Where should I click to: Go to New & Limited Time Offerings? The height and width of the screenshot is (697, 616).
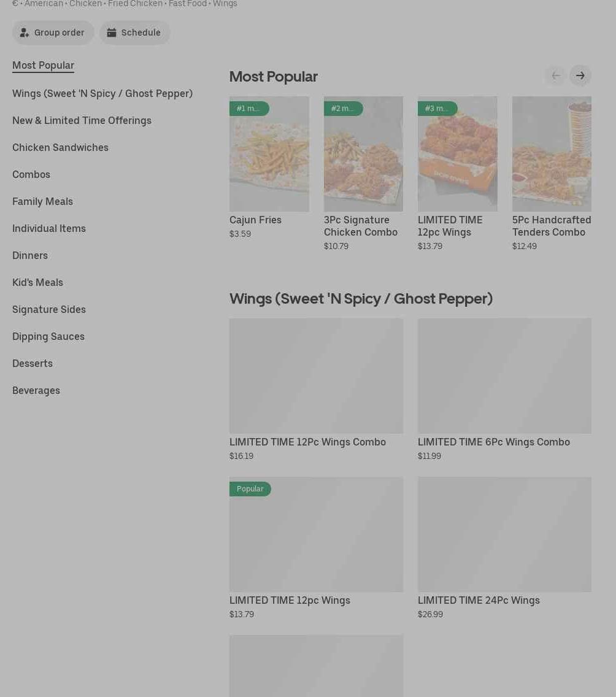(x=82, y=120)
